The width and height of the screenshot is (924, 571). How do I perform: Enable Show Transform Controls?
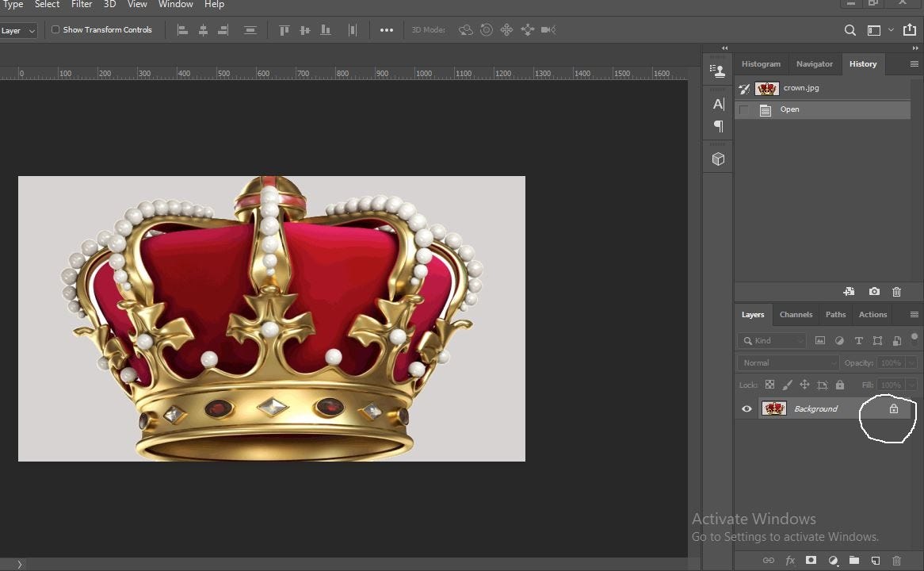pos(55,29)
